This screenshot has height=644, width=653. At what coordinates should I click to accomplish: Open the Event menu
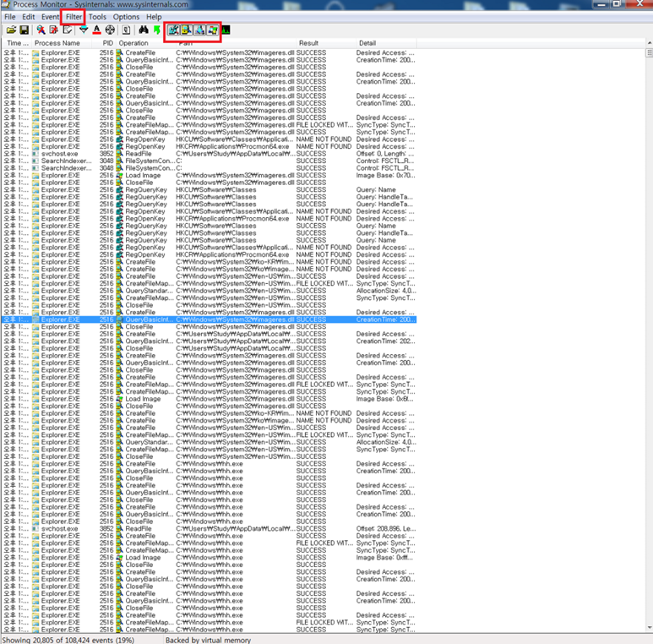51,17
